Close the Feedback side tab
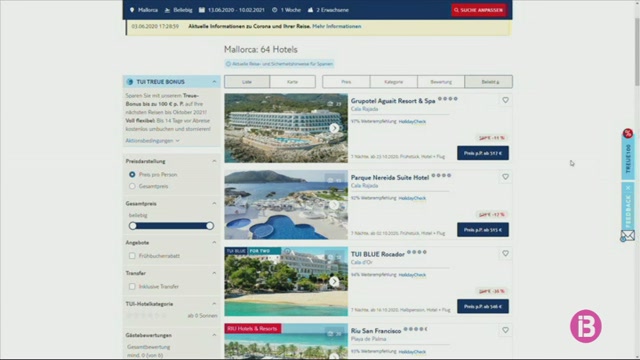 tap(628, 188)
